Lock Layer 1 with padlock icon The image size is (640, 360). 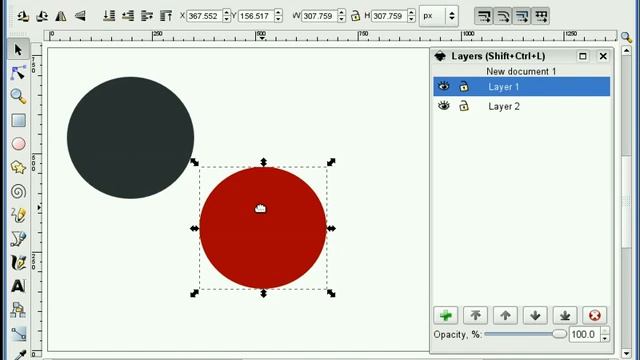click(x=464, y=86)
